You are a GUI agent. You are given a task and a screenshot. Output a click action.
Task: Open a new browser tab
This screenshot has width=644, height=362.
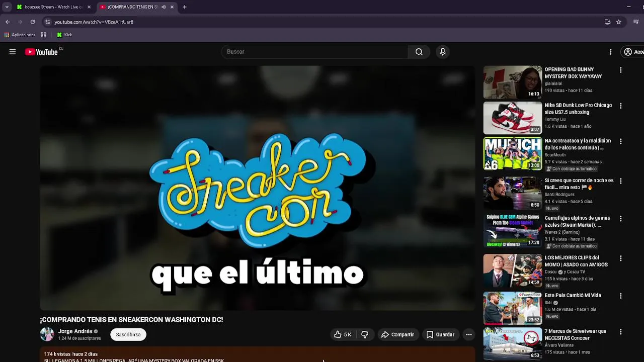tap(185, 7)
